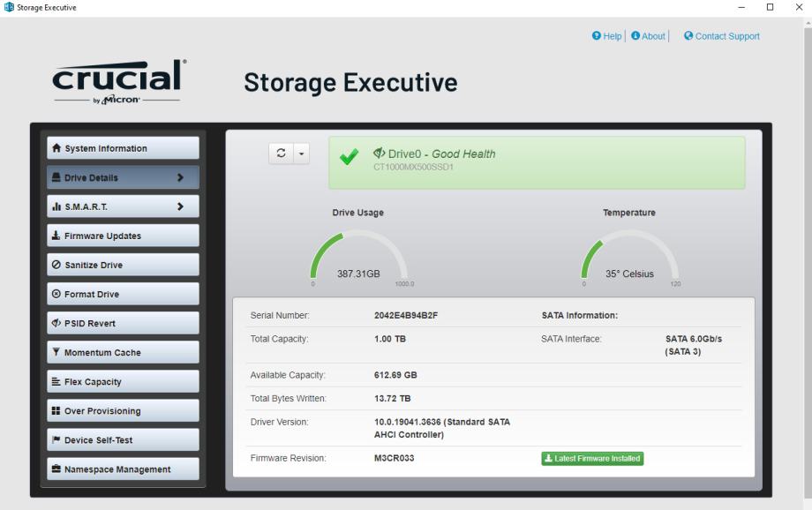Click the vertical scrollbar on right edge
The height and width of the screenshot is (510, 812).
point(808,263)
